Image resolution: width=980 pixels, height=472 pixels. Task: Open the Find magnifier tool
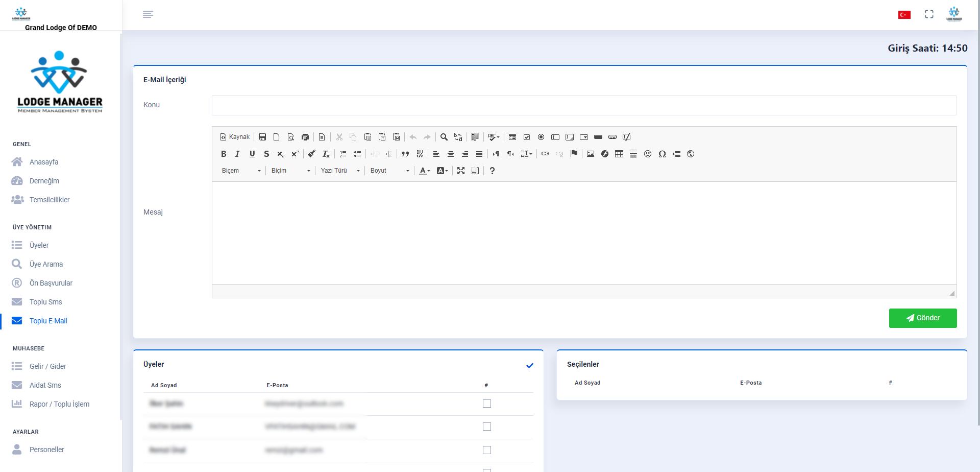coord(444,137)
